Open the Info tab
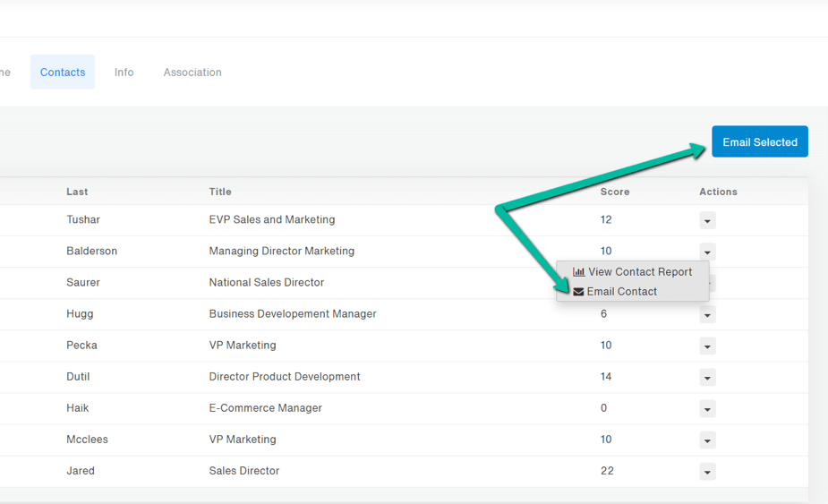Image resolution: width=828 pixels, height=504 pixels. point(124,73)
